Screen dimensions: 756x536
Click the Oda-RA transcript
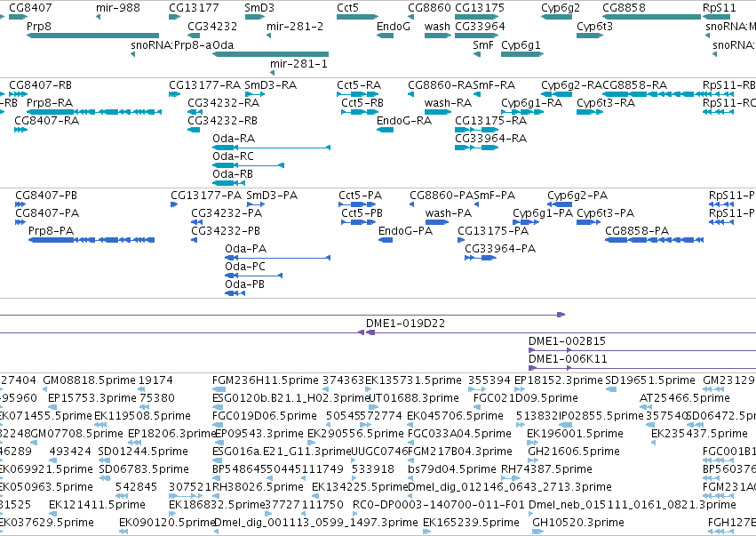click(272, 148)
